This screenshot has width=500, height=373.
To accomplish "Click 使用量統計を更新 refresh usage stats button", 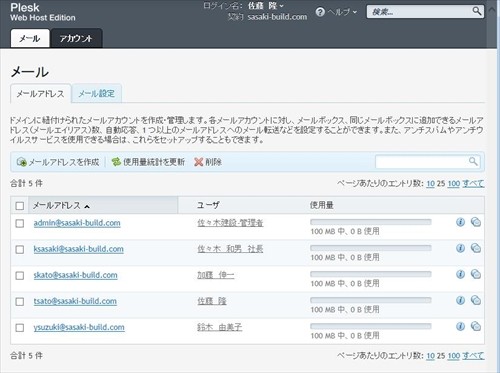I will click(148, 162).
